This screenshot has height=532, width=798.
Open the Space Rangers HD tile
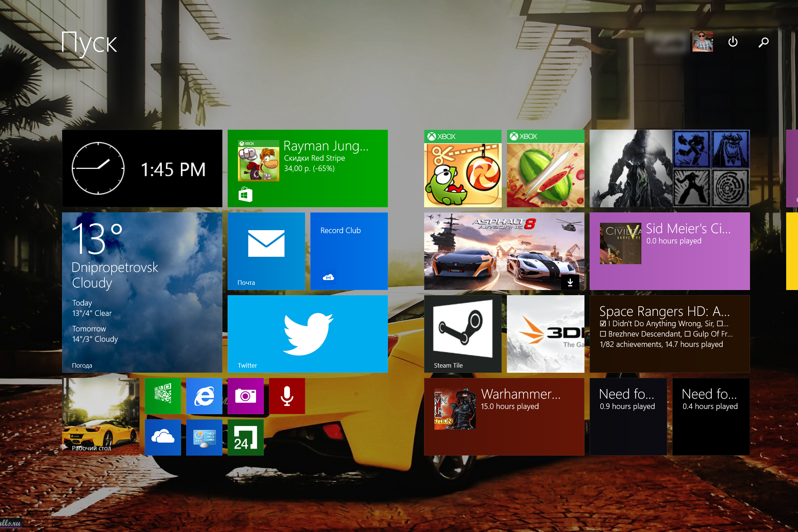670,334
